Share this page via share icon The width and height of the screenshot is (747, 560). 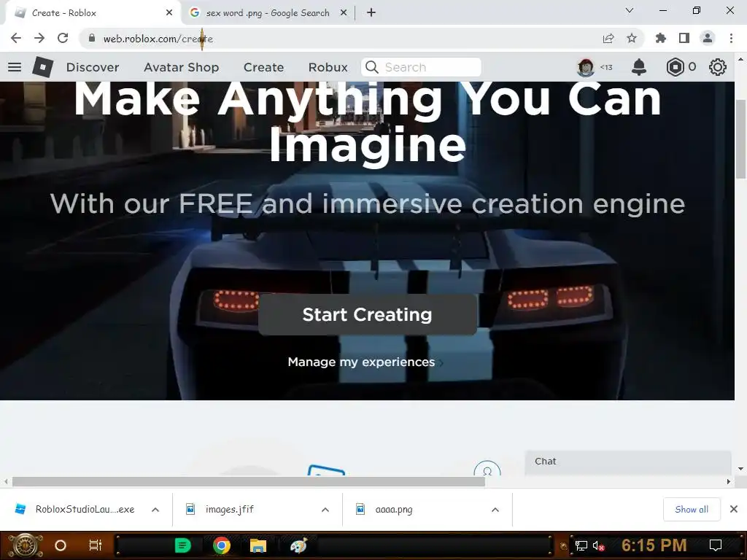point(608,38)
